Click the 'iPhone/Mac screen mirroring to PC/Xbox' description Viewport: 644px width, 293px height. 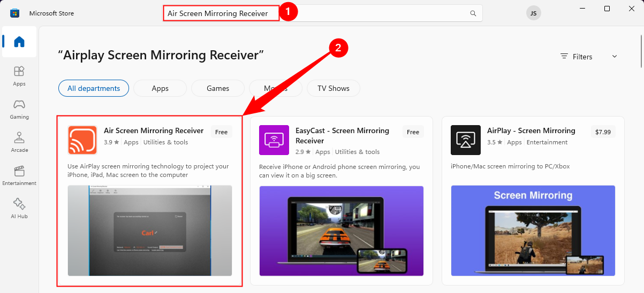[510, 166]
